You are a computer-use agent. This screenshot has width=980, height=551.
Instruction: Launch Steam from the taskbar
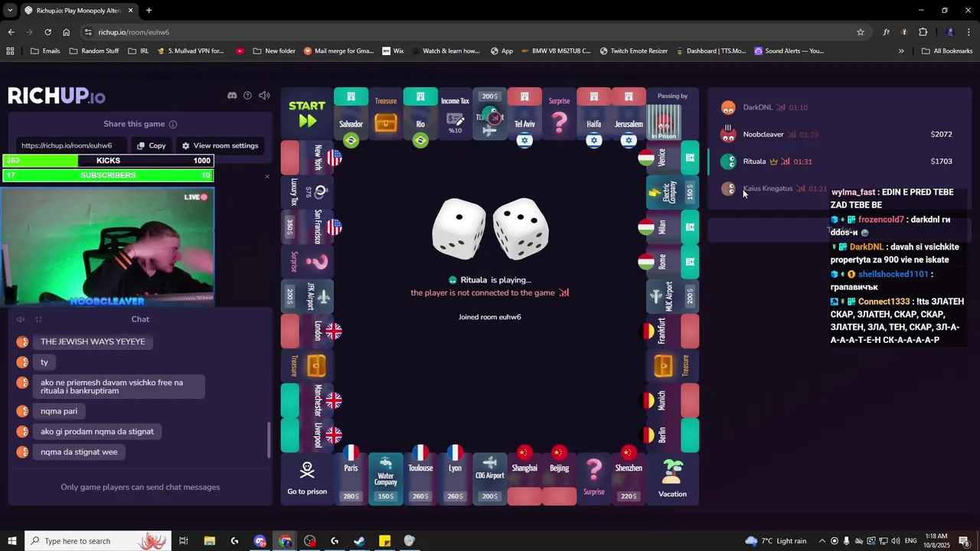tap(359, 541)
